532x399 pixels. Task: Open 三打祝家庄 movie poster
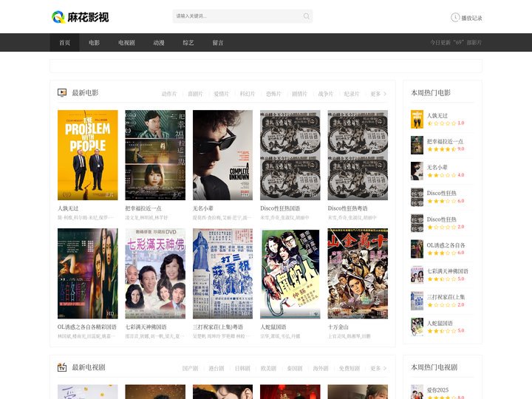tap(222, 273)
